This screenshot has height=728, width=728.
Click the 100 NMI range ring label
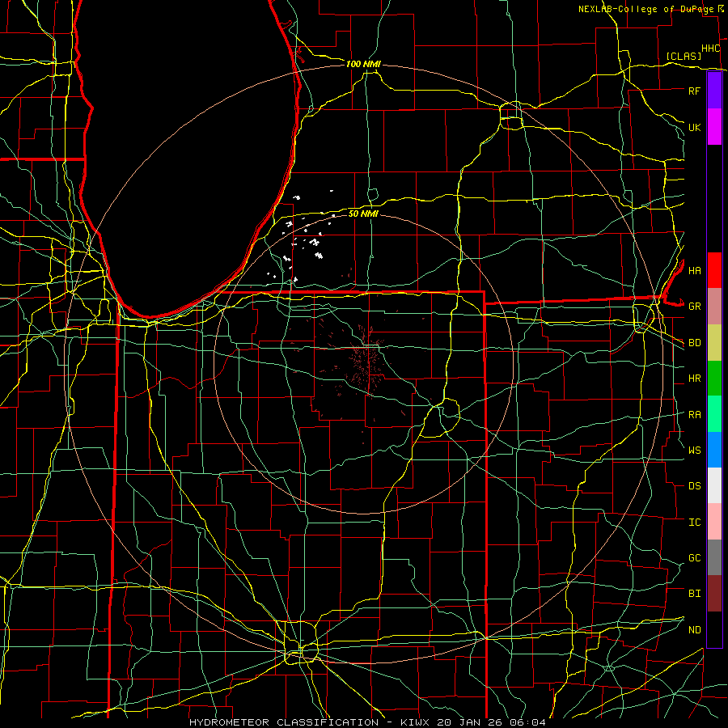coord(363,64)
